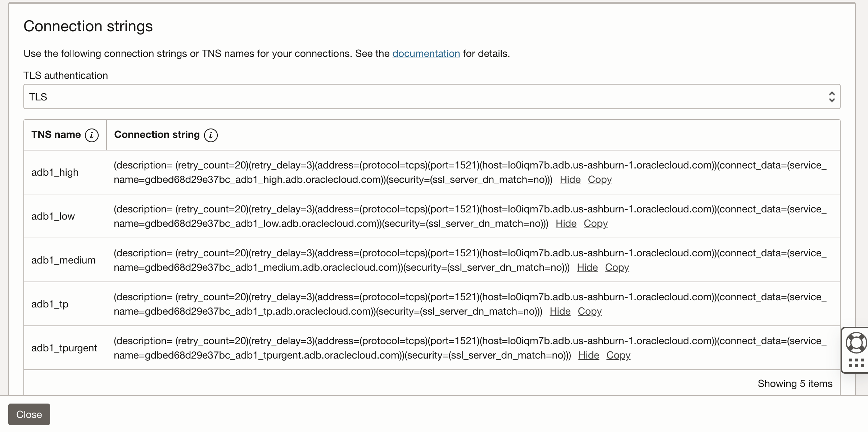The image size is (868, 432).
Task: Hide the adb1_medium connection string
Action: tap(587, 267)
